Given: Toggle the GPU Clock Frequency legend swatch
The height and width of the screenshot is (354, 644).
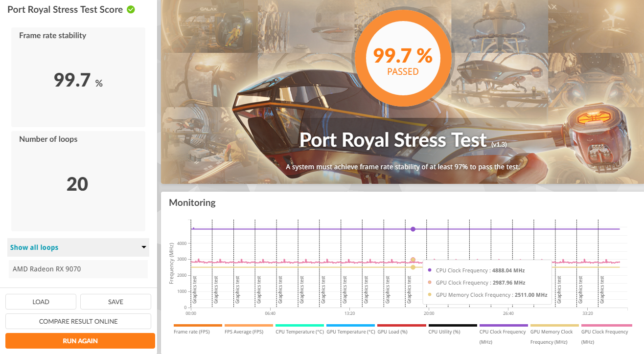Looking at the screenshot, I should coord(606,325).
